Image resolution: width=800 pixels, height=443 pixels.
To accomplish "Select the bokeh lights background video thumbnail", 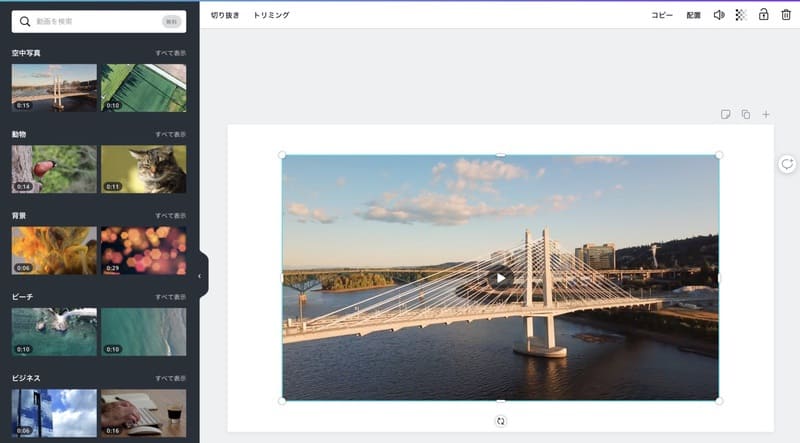I will coord(143,250).
